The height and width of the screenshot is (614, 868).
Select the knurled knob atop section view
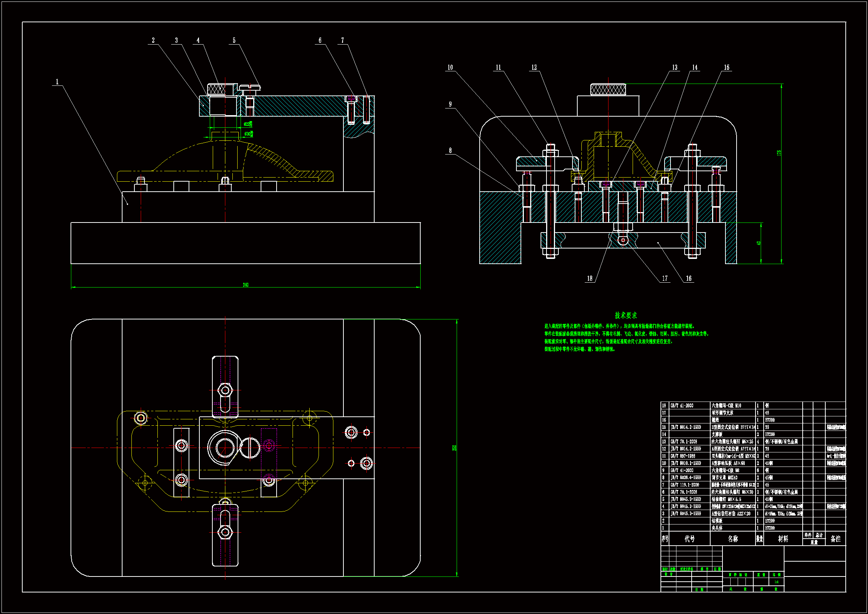click(x=608, y=90)
